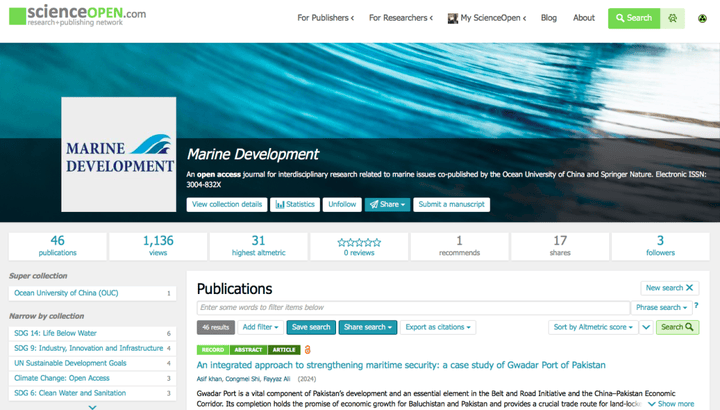
Task: Open Export as citations dropdown
Action: pyautogui.click(x=438, y=327)
